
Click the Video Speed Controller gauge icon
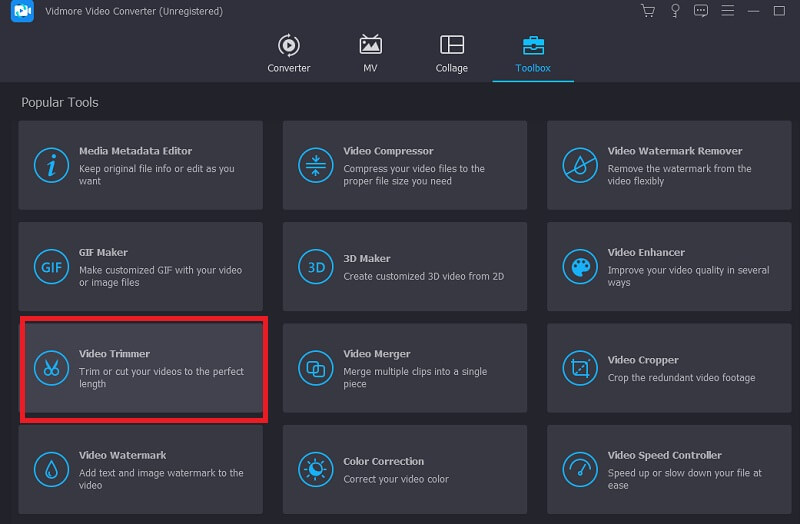click(x=580, y=469)
